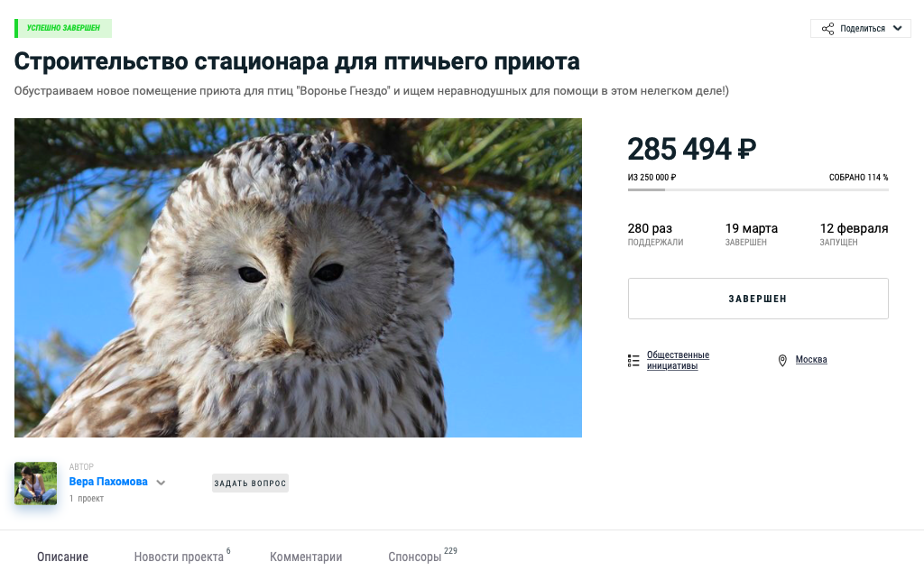The image size is (924, 571).
Task: Open author Вера Пахомова's profile name
Action: pyautogui.click(x=108, y=482)
